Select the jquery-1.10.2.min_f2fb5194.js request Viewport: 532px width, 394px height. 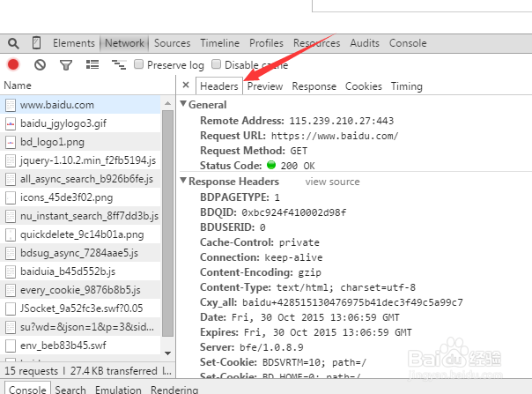click(80, 160)
